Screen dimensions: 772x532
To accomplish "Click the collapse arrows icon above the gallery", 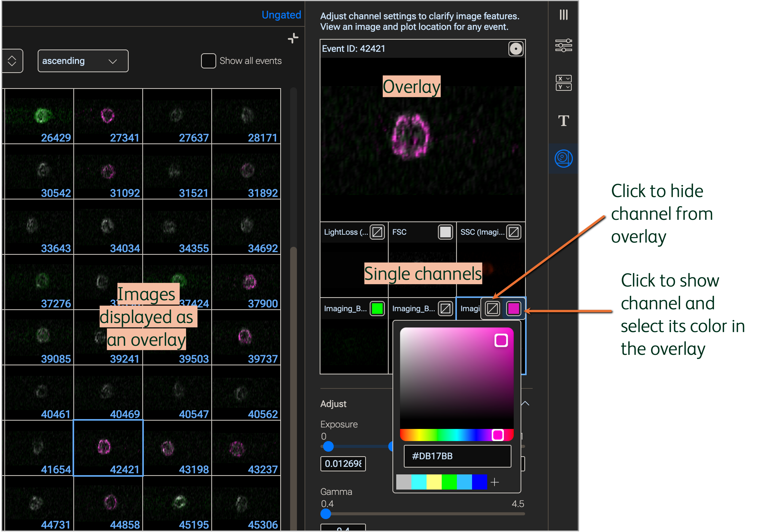I will point(293,38).
